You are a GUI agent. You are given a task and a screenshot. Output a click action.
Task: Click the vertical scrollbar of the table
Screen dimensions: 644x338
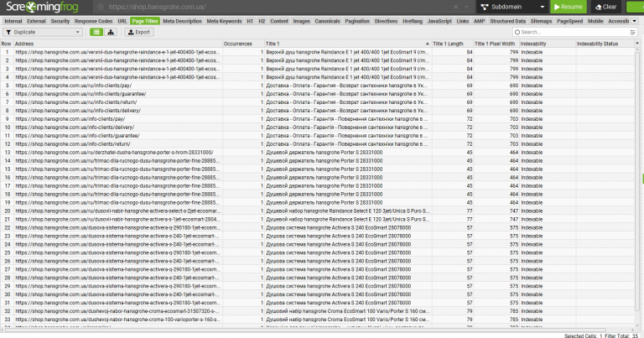[x=637, y=180]
